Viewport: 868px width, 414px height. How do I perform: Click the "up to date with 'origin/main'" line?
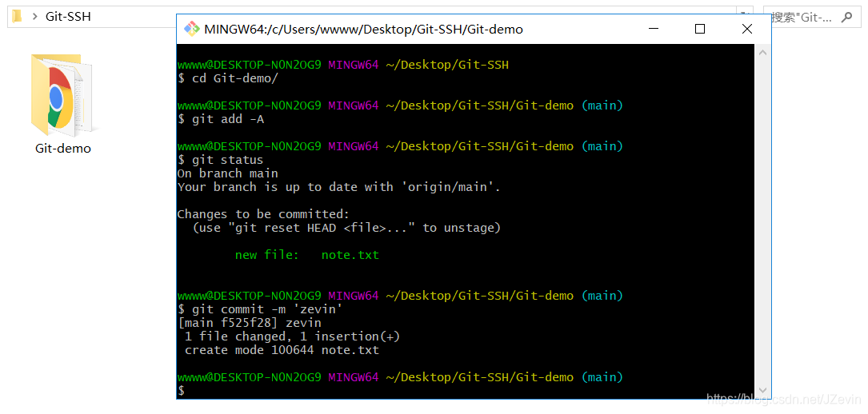(338, 187)
